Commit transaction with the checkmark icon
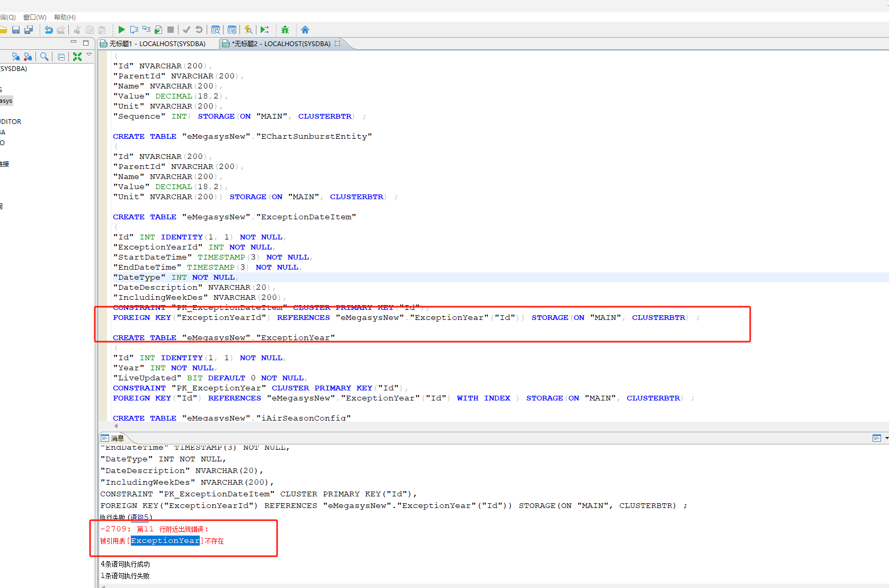This screenshot has width=889, height=588. pyautogui.click(x=186, y=30)
